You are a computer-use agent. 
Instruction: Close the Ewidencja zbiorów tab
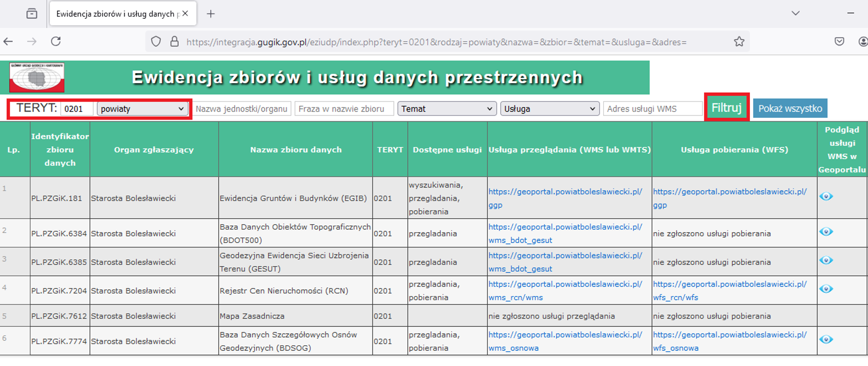click(185, 14)
